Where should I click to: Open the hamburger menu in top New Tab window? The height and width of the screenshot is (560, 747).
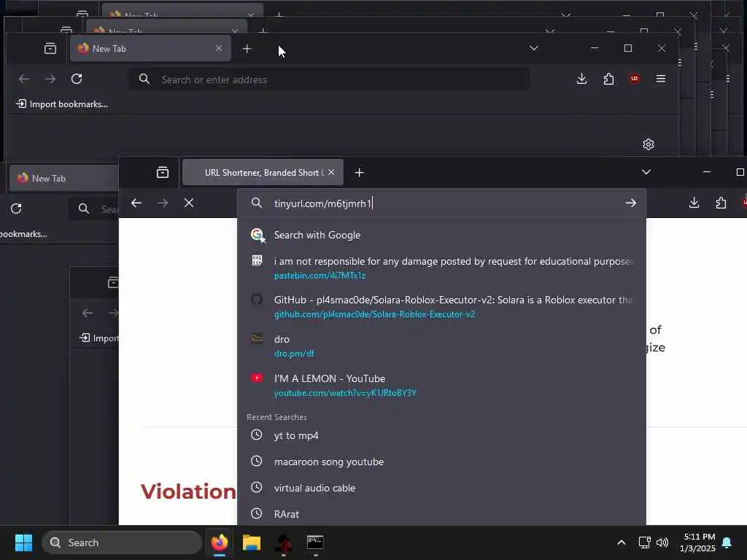coord(661,79)
